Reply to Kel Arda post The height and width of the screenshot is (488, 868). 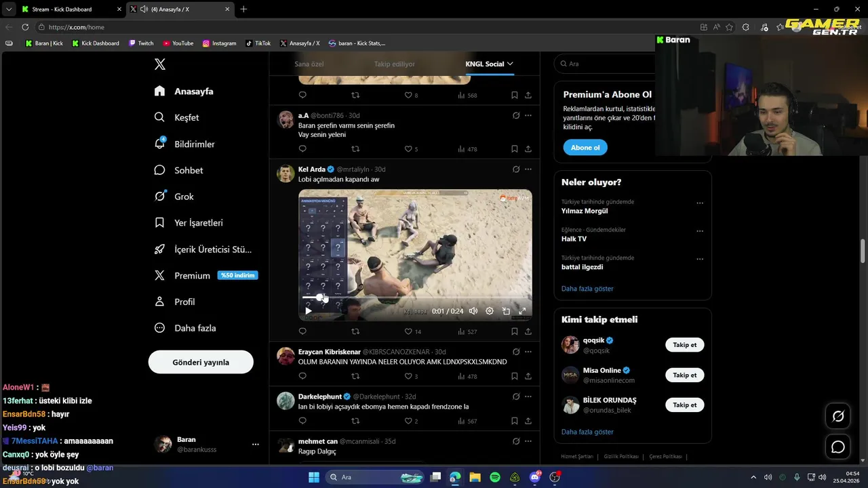(302, 331)
